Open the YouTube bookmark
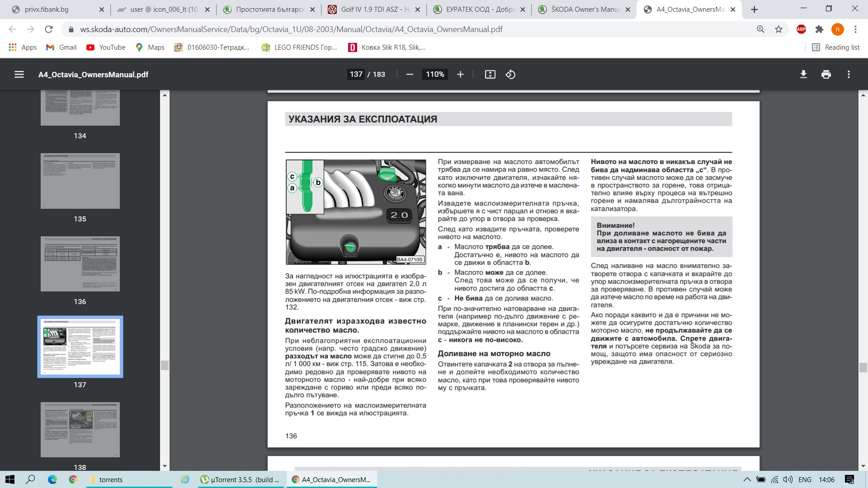 click(x=106, y=47)
